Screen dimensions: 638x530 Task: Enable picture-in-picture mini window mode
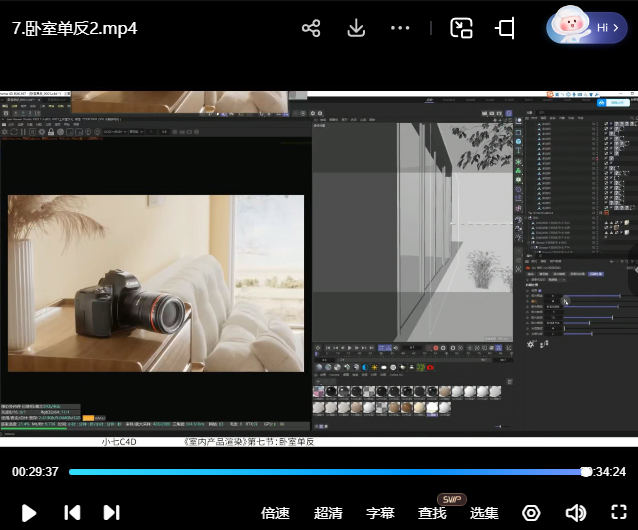pyautogui.click(x=461, y=28)
